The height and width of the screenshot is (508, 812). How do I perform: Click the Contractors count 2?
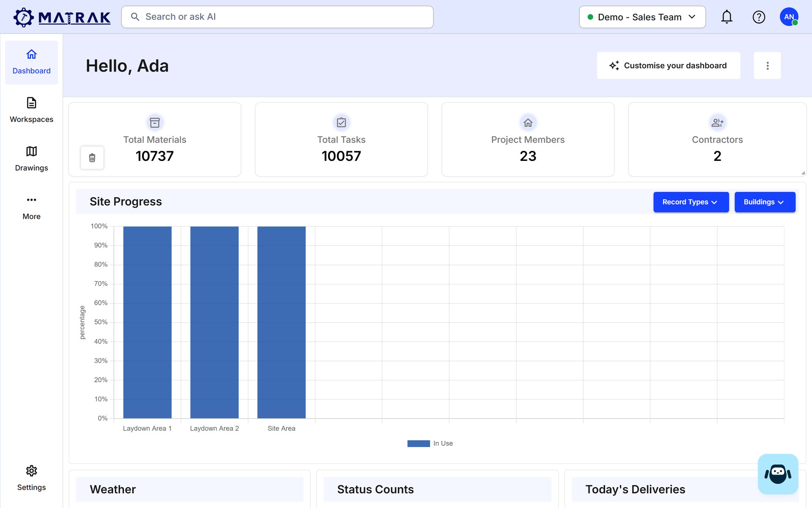717,156
